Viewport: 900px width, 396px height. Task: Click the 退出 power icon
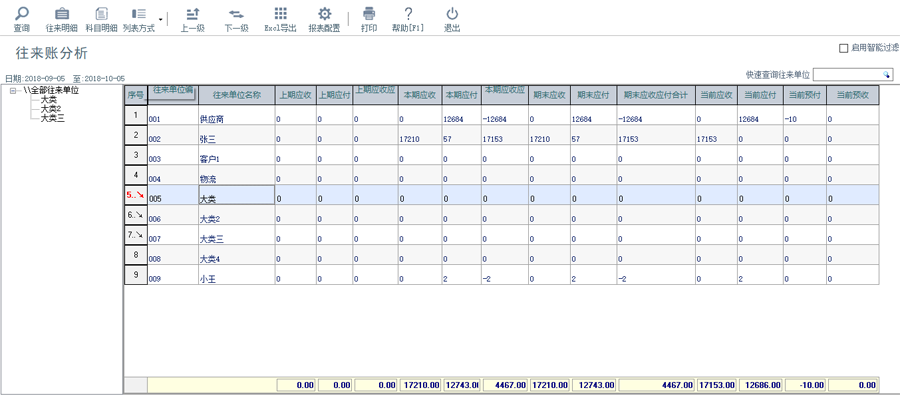[x=452, y=14]
